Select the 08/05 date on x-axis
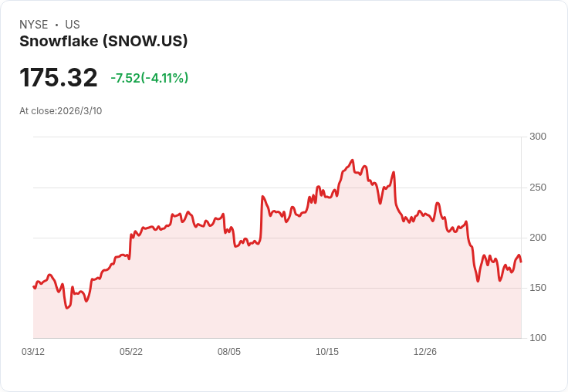The width and height of the screenshot is (568, 392). pyautogui.click(x=229, y=352)
